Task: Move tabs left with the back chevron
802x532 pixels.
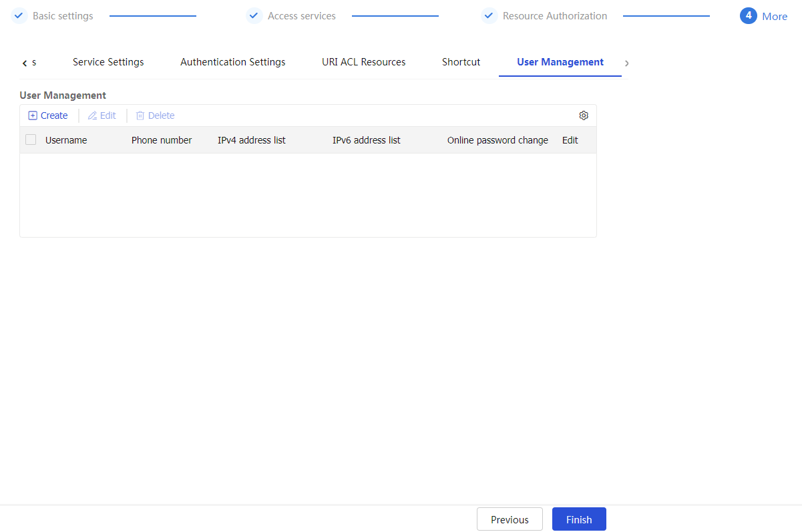Action: tap(25, 63)
